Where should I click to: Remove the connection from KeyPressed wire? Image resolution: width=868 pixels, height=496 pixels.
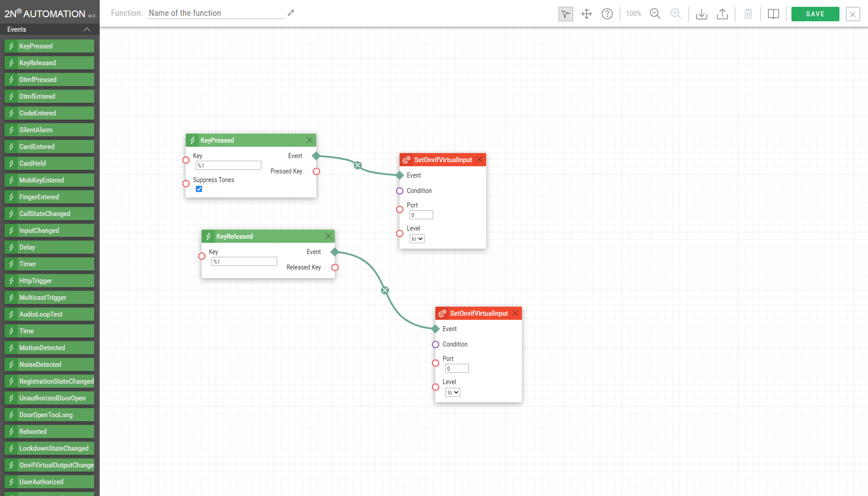tap(358, 165)
